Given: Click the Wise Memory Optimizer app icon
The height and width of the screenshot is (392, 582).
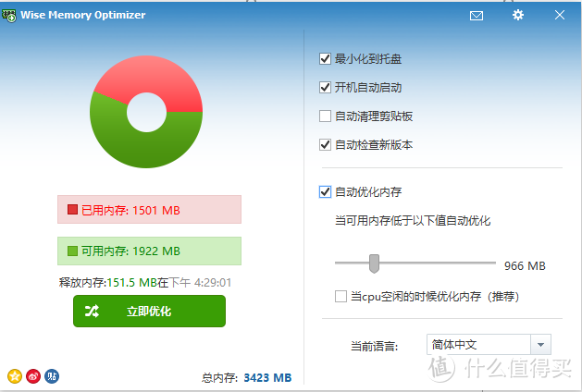Looking at the screenshot, I should click(9, 15).
